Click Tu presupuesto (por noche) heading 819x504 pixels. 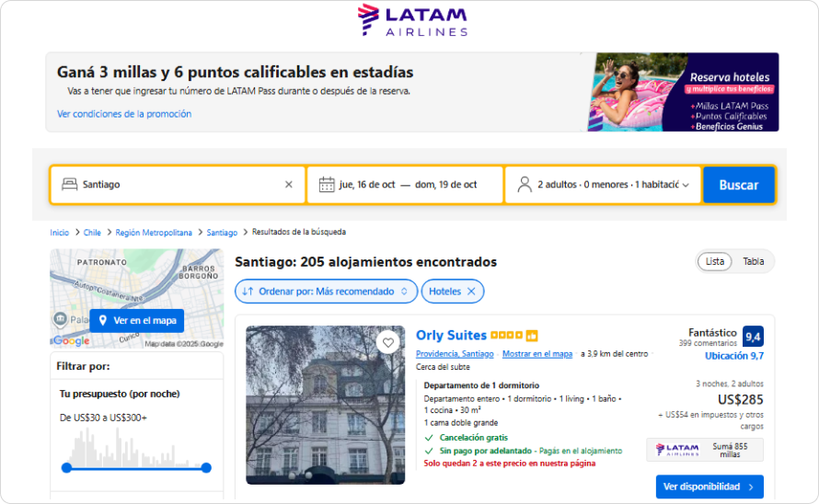coord(120,394)
